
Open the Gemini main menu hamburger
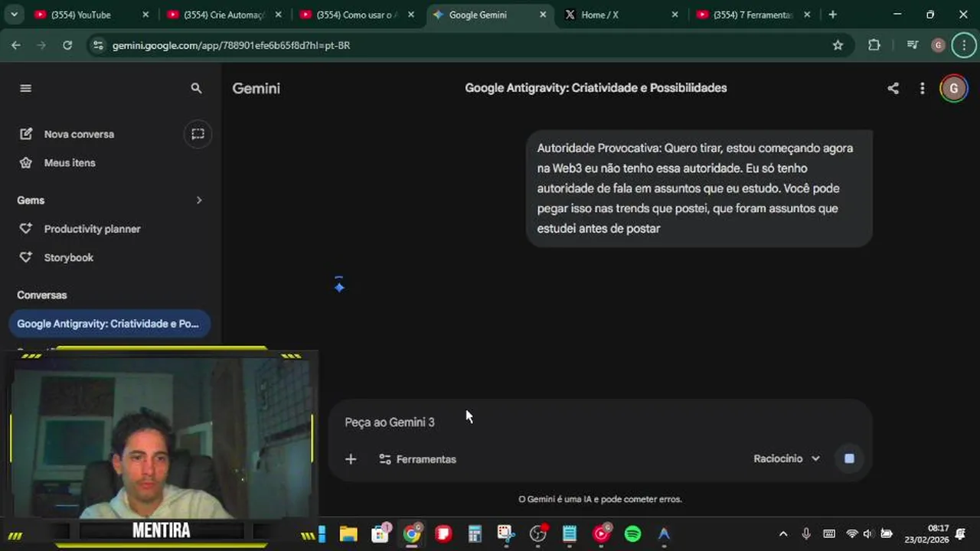click(25, 88)
